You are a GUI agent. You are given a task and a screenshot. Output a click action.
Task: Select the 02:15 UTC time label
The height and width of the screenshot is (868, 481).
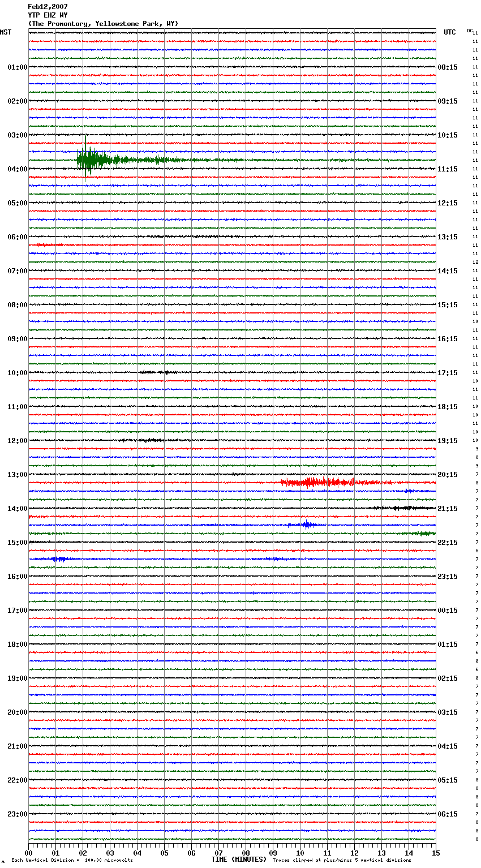(x=448, y=678)
